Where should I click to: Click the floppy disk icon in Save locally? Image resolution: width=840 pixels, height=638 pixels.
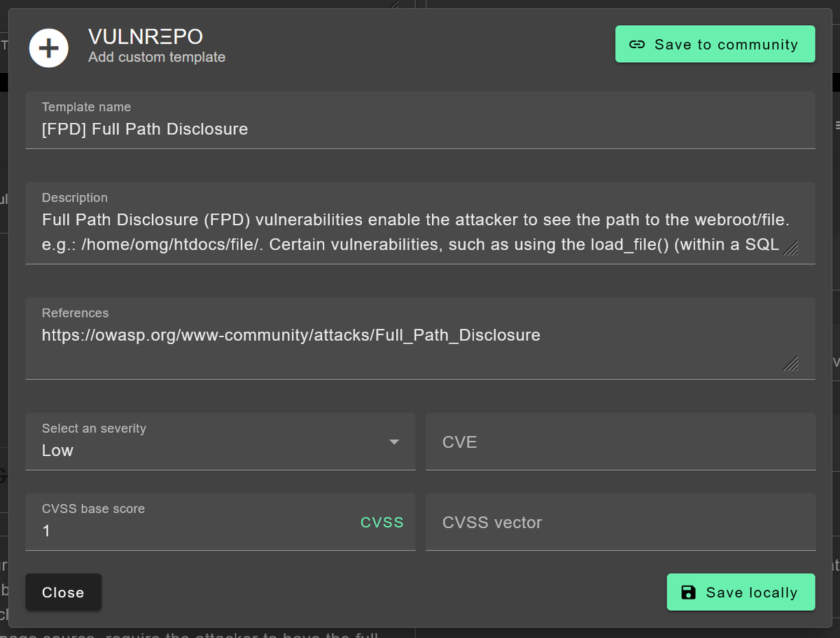pos(689,593)
